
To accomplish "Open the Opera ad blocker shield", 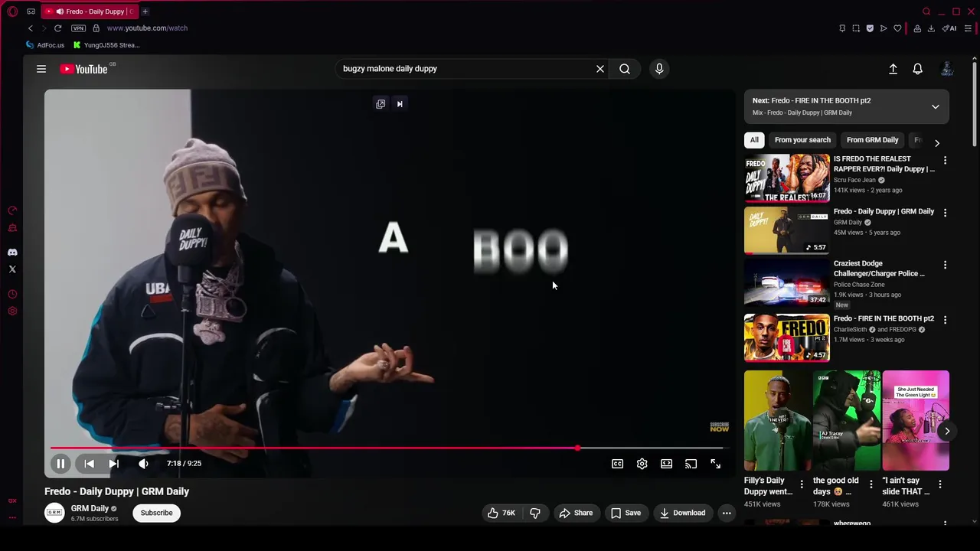I will click(x=870, y=28).
